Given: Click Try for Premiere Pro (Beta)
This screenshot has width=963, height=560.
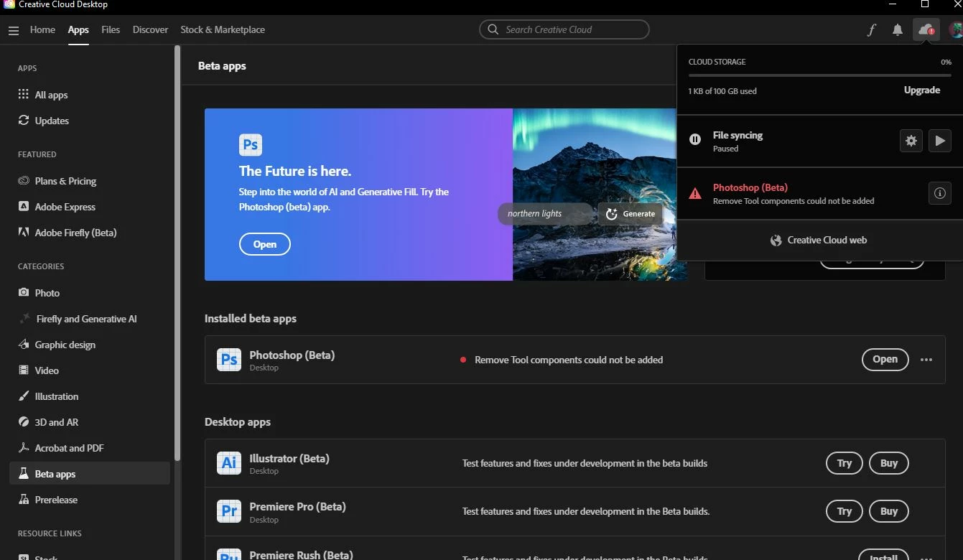Looking at the screenshot, I should tap(845, 511).
